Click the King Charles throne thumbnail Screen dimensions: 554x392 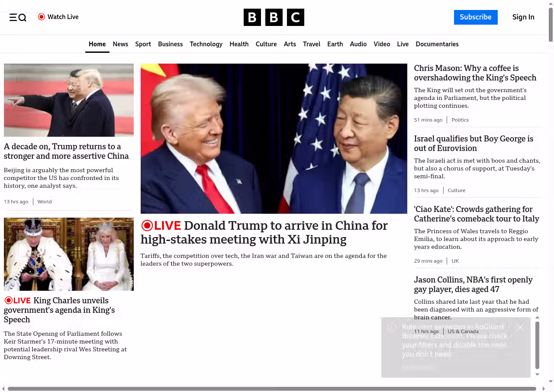pyautogui.click(x=69, y=254)
